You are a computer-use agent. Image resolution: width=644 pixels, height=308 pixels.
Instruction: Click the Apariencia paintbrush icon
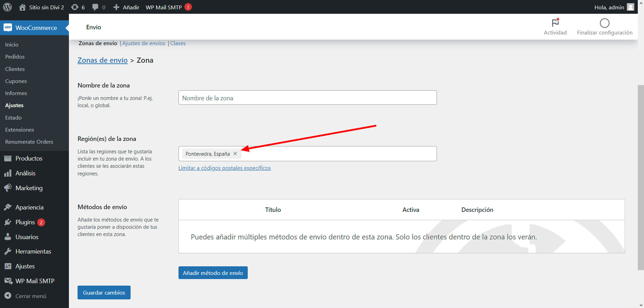tap(8, 207)
